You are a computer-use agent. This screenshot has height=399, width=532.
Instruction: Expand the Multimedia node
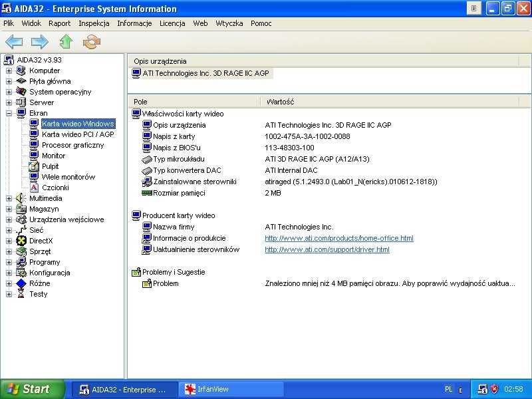point(9,198)
